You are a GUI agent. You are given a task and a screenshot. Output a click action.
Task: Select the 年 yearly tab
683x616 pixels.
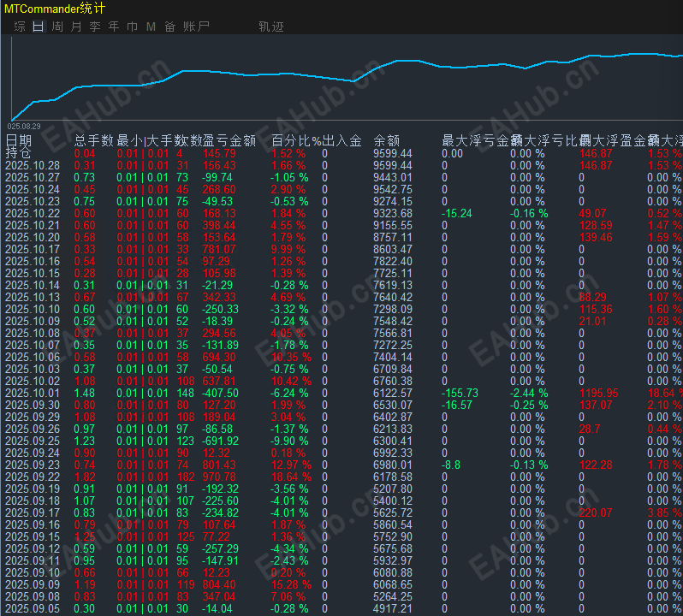pyautogui.click(x=114, y=27)
